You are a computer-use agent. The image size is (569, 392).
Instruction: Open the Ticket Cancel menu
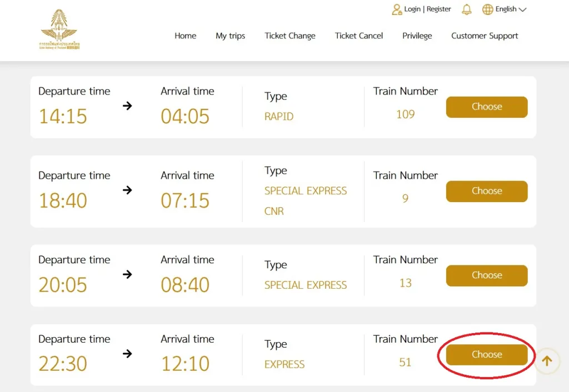358,36
